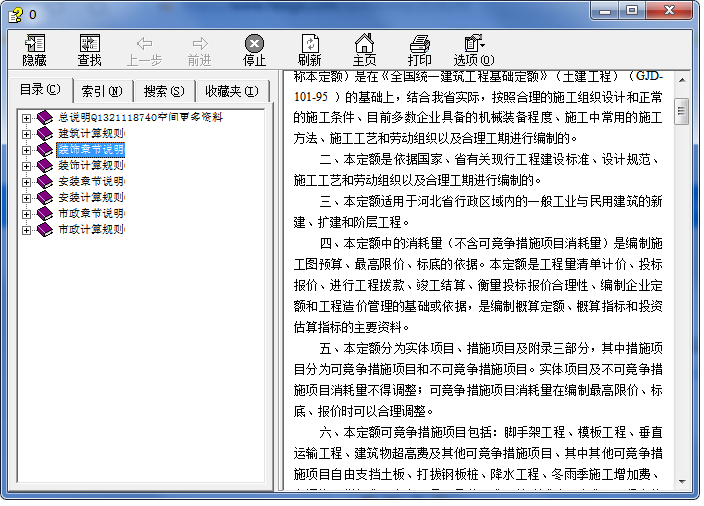Click paragraph starting 二、本定额是依据国家
Screen dimensions: 704x506
click(x=478, y=170)
